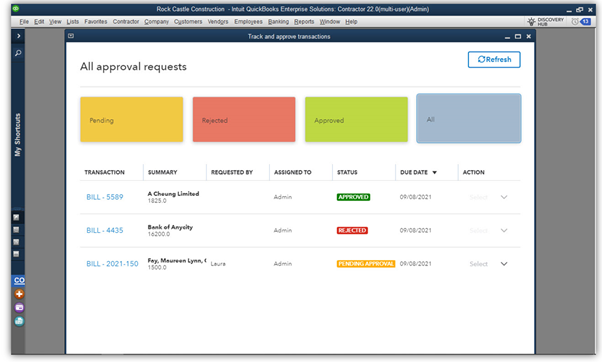
Task: Click the Status column header
Action: [347, 172]
